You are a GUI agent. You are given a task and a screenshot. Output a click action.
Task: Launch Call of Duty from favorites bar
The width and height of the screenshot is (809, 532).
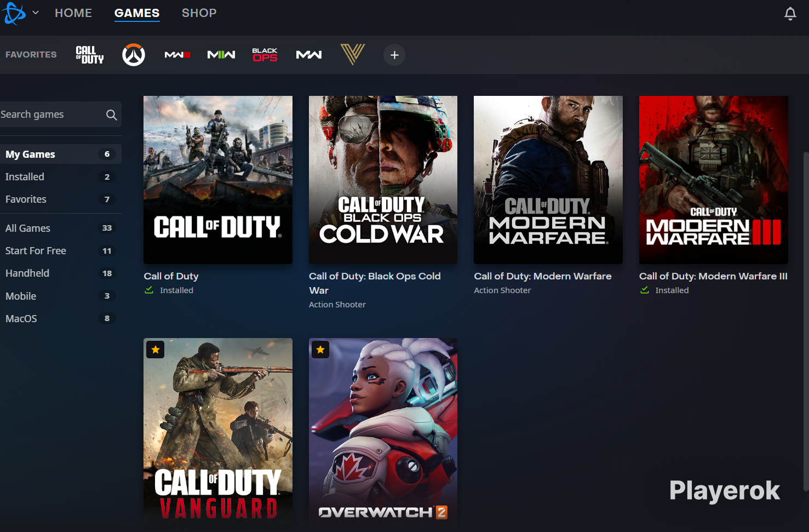pos(90,55)
